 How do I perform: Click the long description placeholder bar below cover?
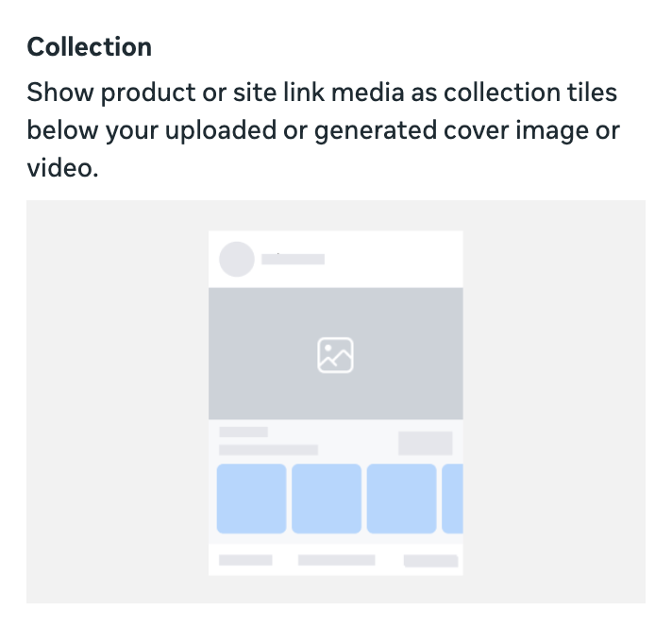tap(268, 449)
